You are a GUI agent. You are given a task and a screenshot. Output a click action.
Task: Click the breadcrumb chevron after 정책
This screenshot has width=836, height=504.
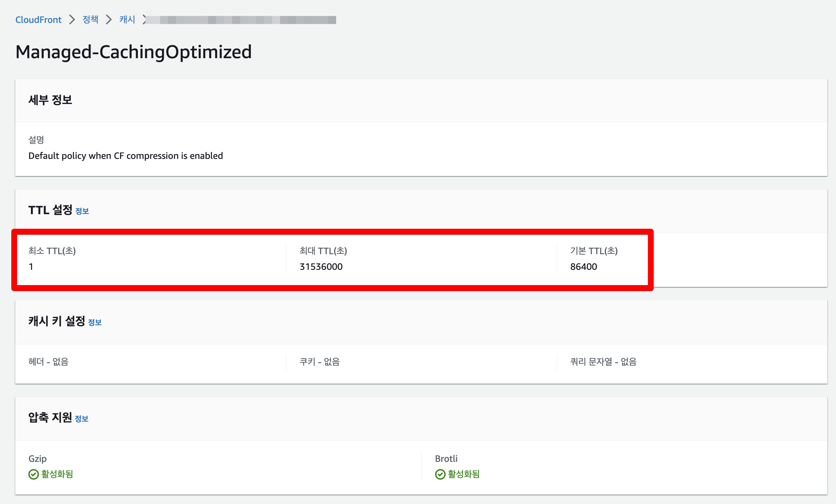click(109, 20)
